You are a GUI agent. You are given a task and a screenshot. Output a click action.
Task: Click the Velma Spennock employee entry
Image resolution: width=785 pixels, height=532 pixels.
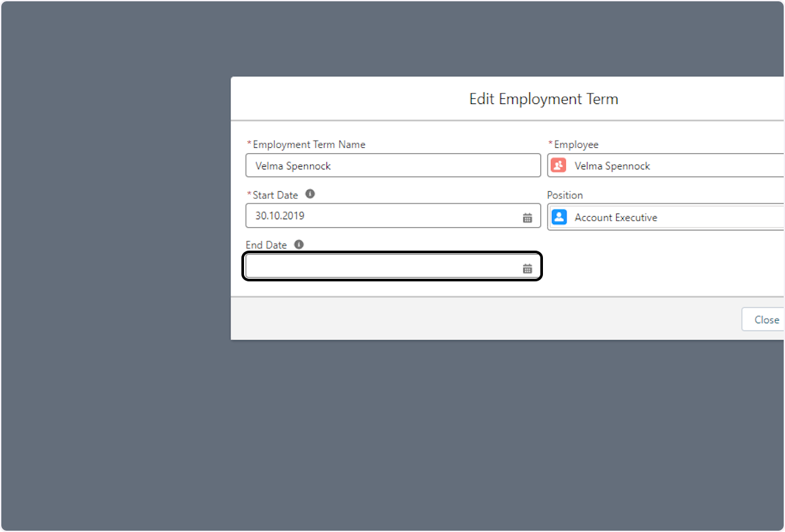pyautogui.click(x=611, y=166)
